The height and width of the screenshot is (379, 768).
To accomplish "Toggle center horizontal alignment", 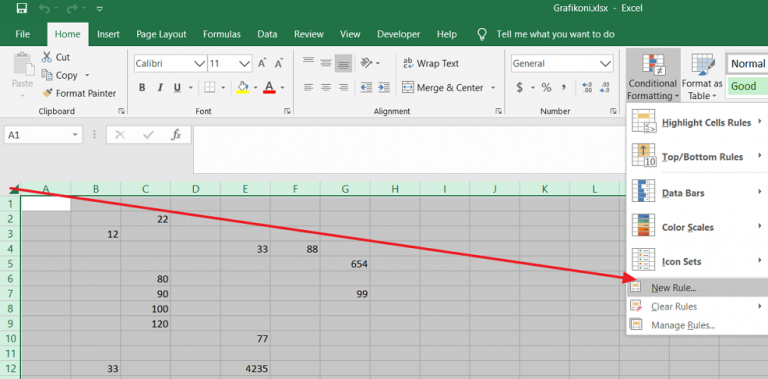I will (x=326, y=88).
